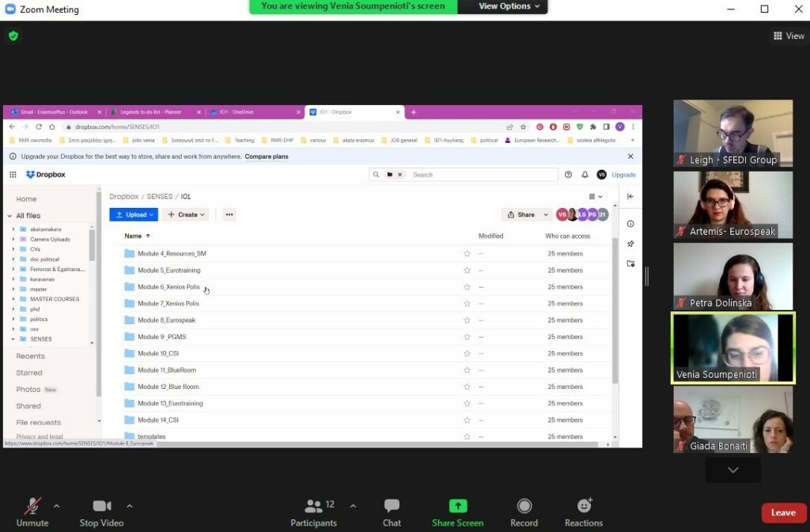Open the Module 8_Eurospeak folder icon
The image size is (810, 532).
click(129, 320)
